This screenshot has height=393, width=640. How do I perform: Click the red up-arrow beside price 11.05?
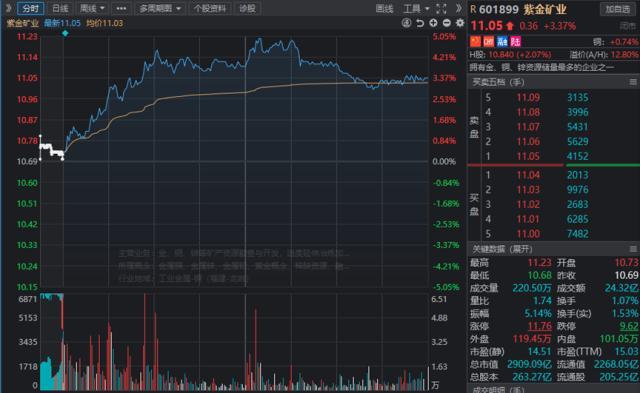510,26
